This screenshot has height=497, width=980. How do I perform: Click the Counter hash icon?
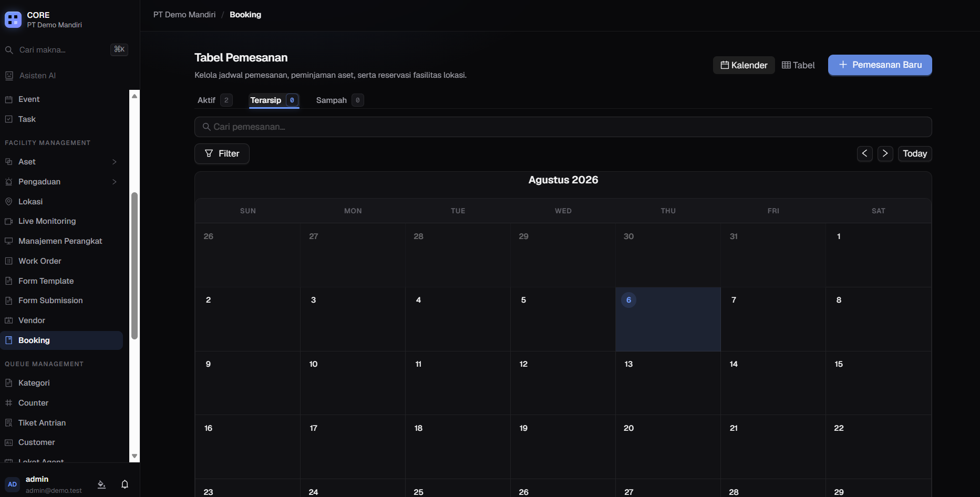pyautogui.click(x=9, y=403)
